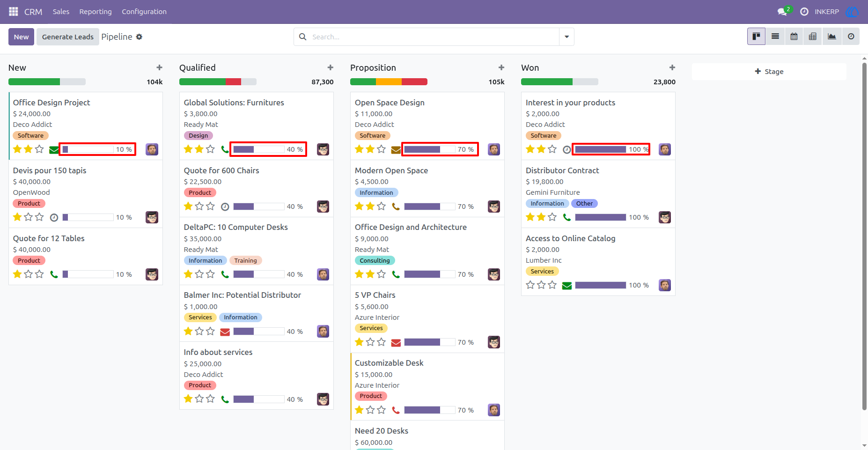Switch to Kanban view
This screenshot has height=450, width=868.
[x=756, y=37]
